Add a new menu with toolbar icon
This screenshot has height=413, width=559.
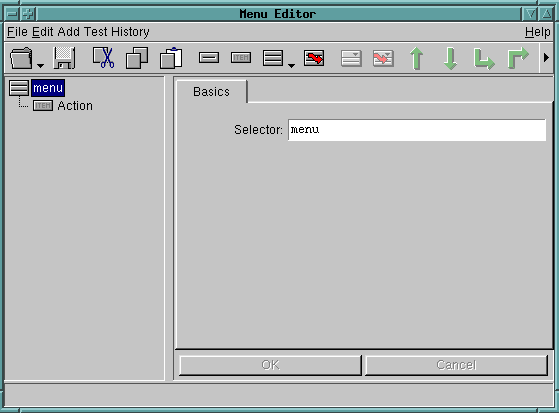(x=273, y=58)
